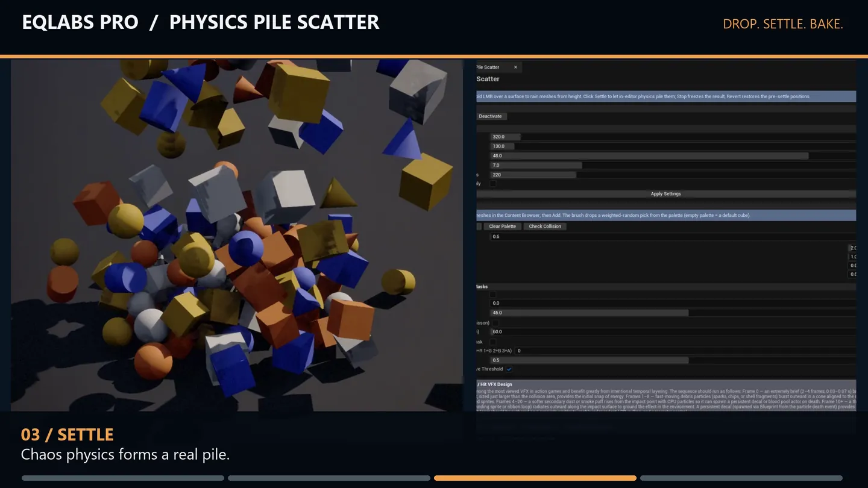Viewport: 868px width, 488px height.
Task: Click the DROP. SETTLE. BAKE. tagline
Action: coord(782,24)
